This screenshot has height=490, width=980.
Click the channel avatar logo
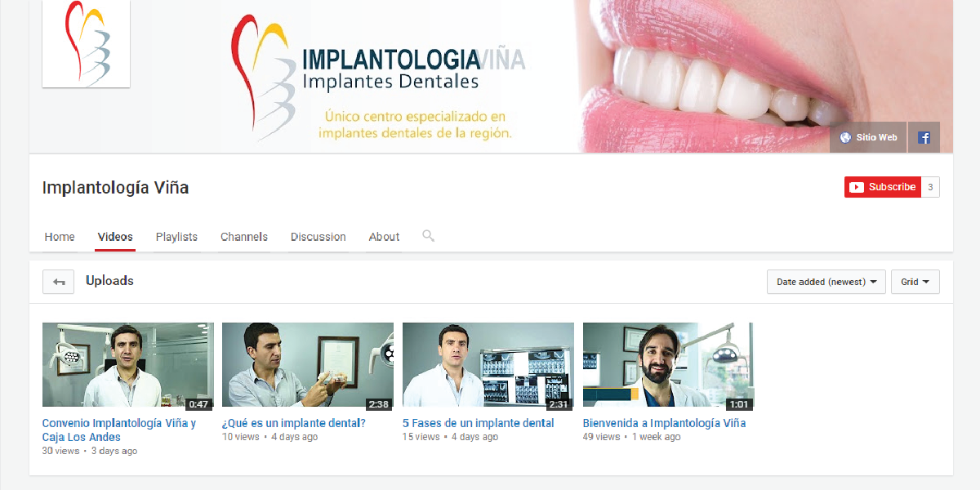[x=86, y=43]
